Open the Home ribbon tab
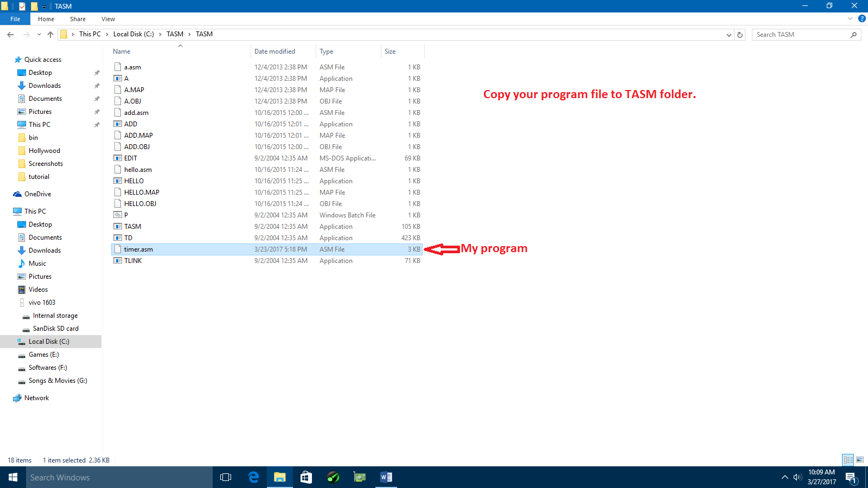Screen dimensions: 868x488 pyautogui.click(x=46, y=19)
